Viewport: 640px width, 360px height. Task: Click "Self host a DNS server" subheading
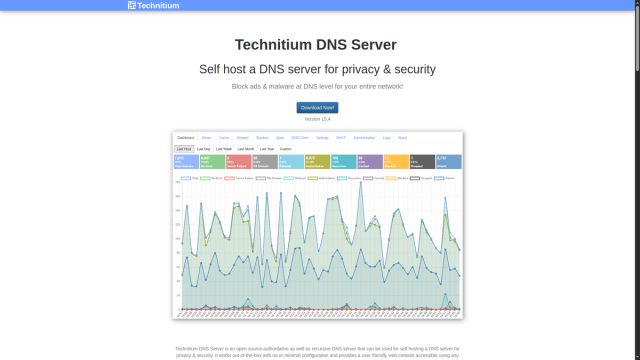(317, 69)
